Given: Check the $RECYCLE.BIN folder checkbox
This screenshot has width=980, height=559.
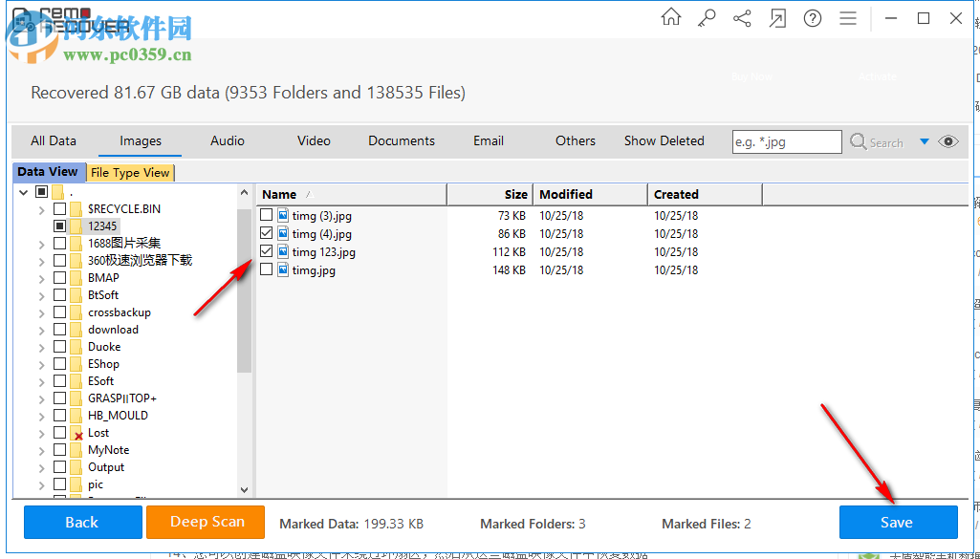Looking at the screenshot, I should 59,208.
